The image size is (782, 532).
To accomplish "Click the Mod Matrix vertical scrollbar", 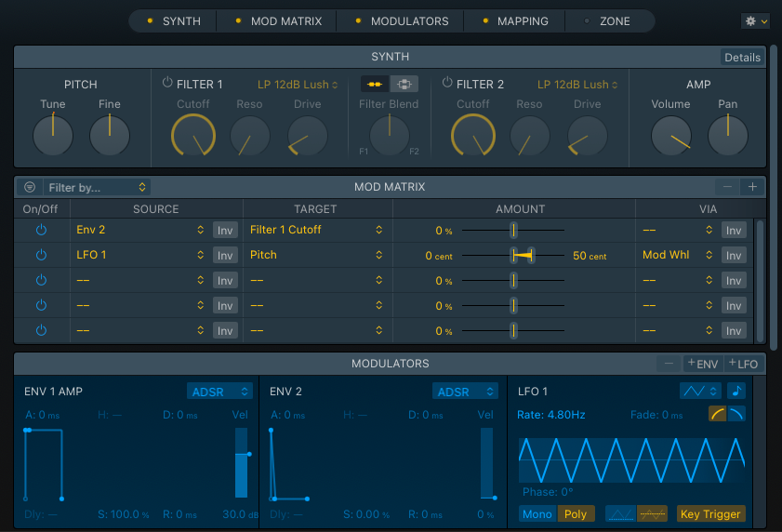I will point(760,280).
